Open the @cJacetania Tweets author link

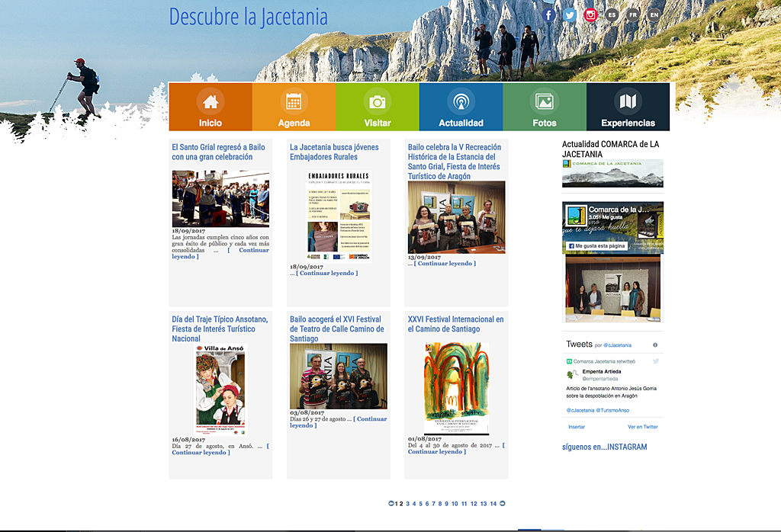click(x=617, y=345)
